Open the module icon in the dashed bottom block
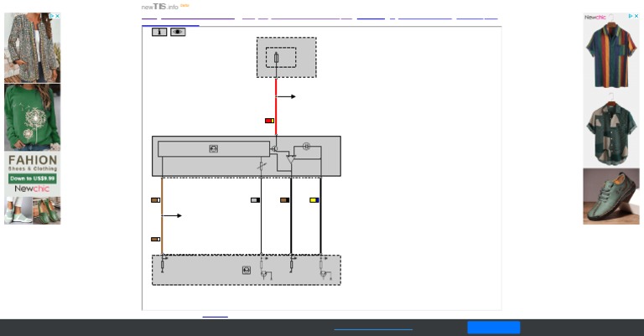 [247, 270]
